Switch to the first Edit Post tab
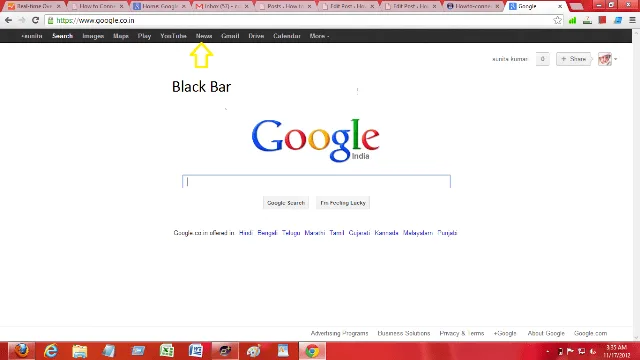This screenshot has height=360, width=640. click(x=349, y=7)
